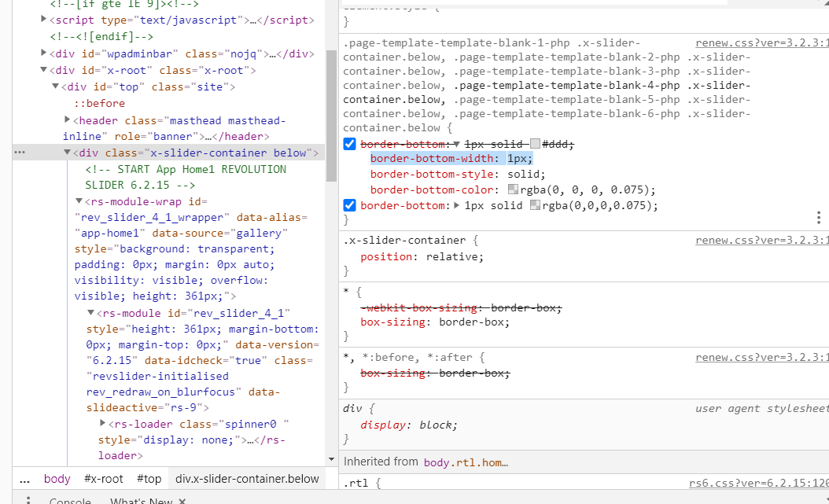The image size is (829, 504).
Task: Open renew.css link for the slider-container.below rule
Action: (762, 42)
